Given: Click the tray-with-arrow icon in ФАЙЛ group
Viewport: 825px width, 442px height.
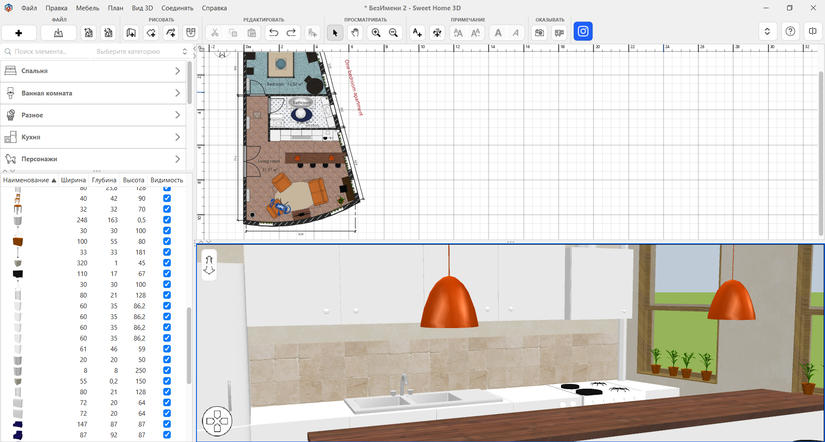Looking at the screenshot, I should pos(59,33).
